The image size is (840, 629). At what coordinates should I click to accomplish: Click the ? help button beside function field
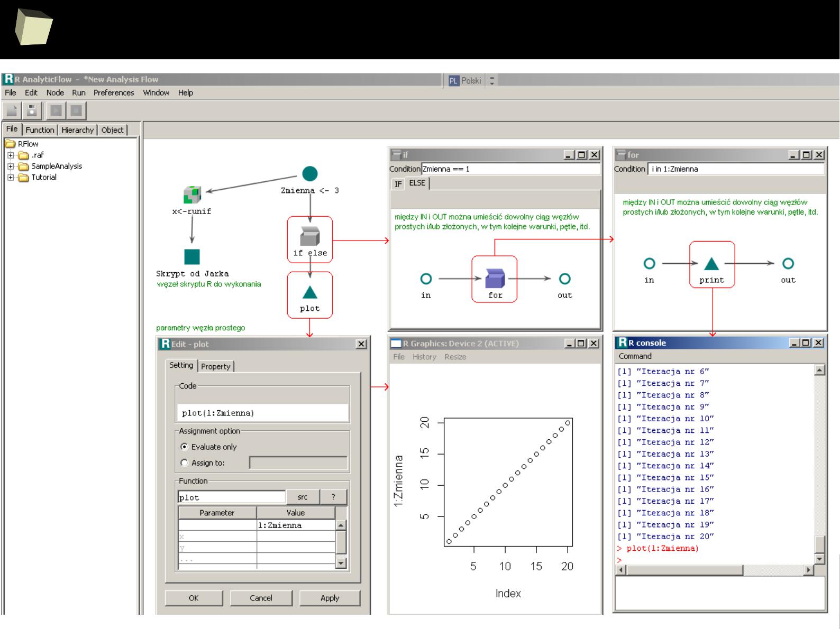(333, 497)
